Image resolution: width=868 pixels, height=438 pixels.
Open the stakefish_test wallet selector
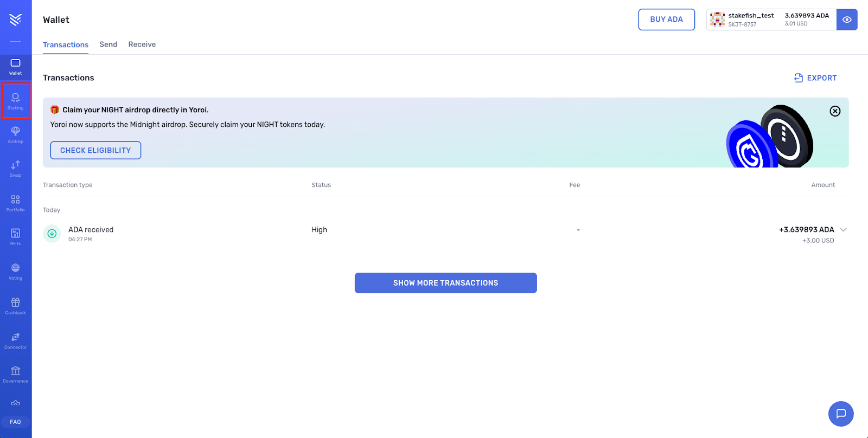pyautogui.click(x=771, y=20)
